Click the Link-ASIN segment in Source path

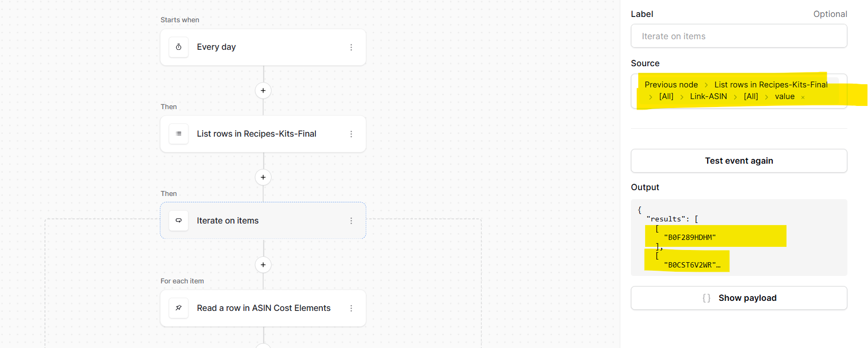708,96
